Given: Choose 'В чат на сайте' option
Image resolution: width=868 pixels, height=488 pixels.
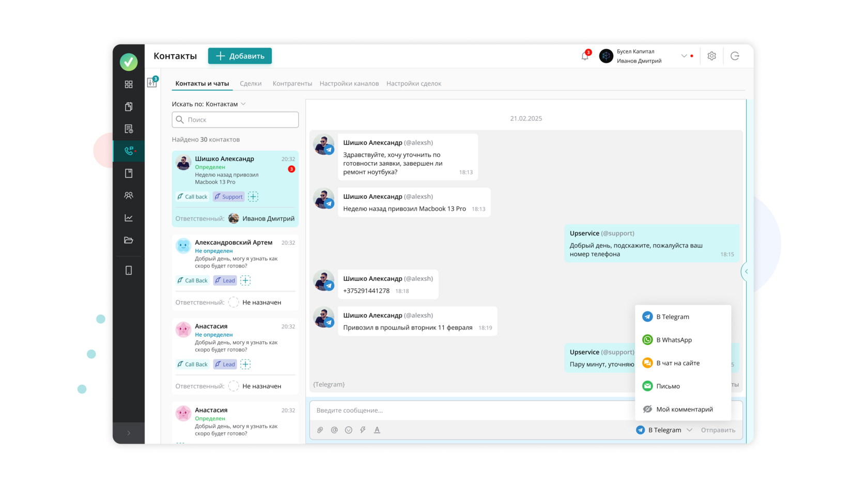Looking at the screenshot, I should pyautogui.click(x=683, y=363).
